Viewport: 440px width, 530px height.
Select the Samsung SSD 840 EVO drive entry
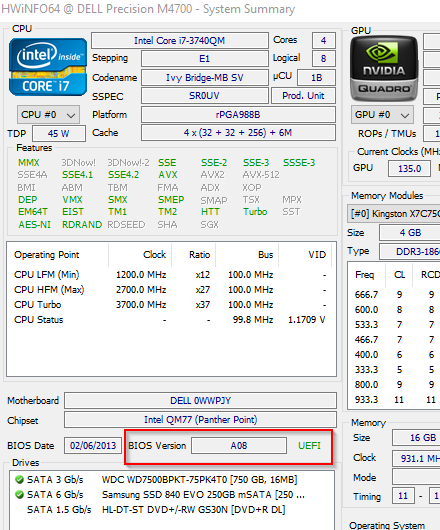pyautogui.click(x=171, y=495)
